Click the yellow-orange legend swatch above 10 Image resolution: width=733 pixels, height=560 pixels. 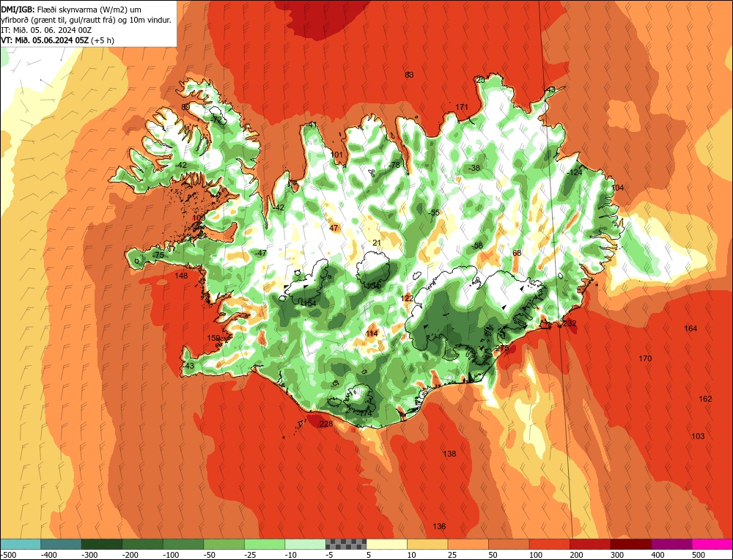427,544
